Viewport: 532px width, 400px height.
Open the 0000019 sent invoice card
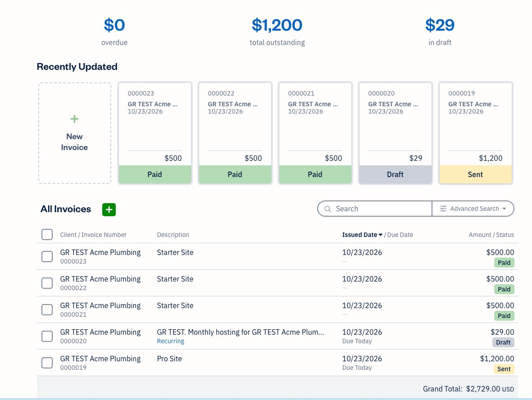coord(475,133)
